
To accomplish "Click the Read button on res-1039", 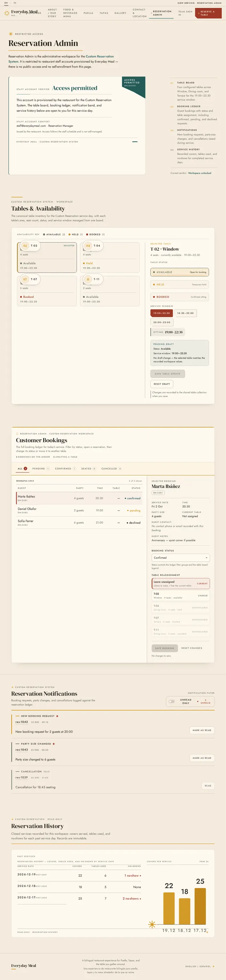I will (x=208, y=786).
